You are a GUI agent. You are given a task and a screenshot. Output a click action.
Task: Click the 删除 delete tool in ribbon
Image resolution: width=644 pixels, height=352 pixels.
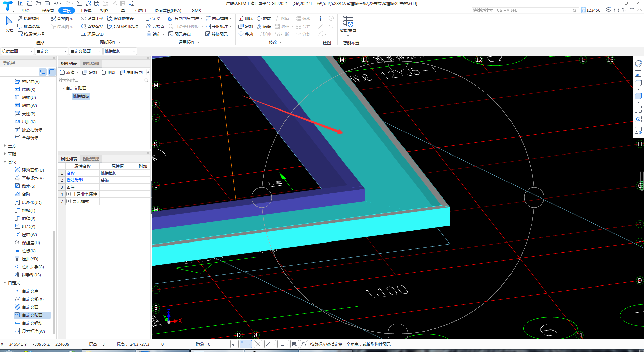point(246,18)
